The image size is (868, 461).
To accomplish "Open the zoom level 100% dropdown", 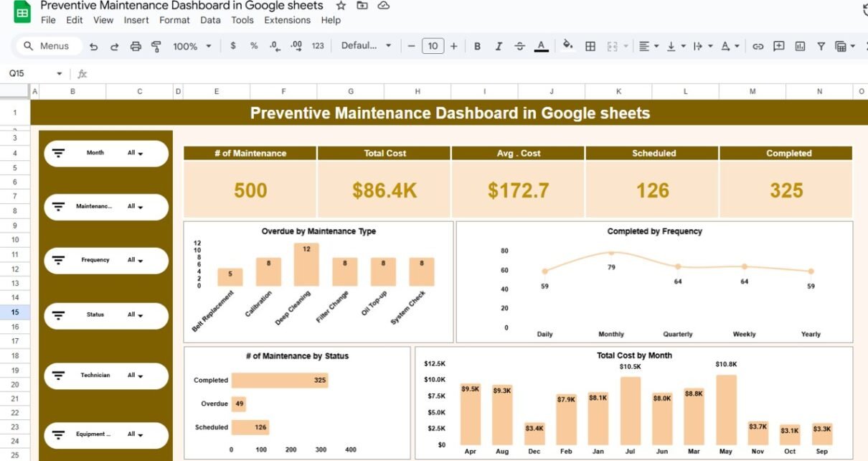I will (x=192, y=46).
